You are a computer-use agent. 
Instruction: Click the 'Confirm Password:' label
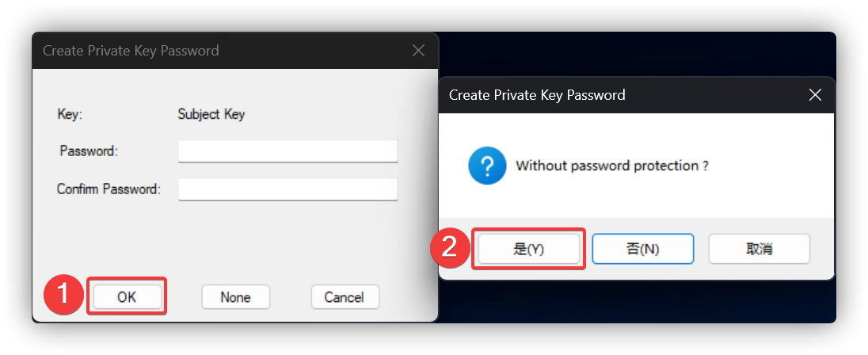point(108,189)
